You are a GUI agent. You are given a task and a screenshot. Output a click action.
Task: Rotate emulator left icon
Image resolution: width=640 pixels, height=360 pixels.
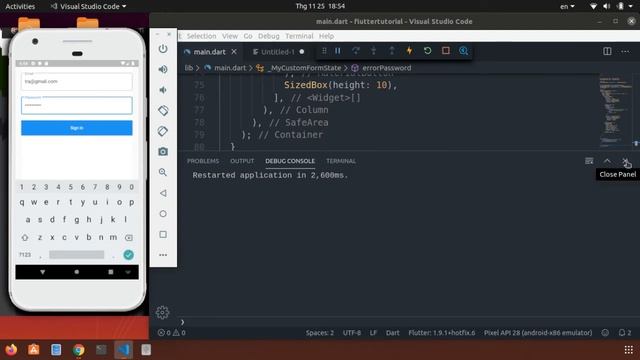(163, 111)
